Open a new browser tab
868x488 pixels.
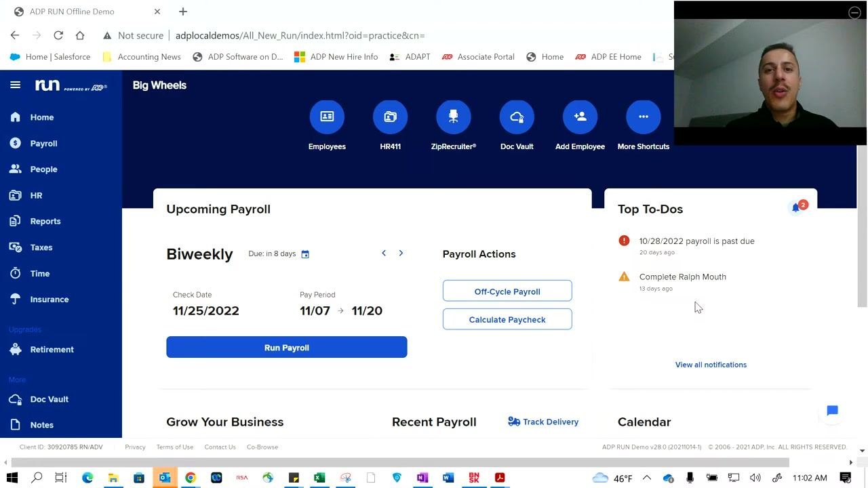[x=183, y=12]
